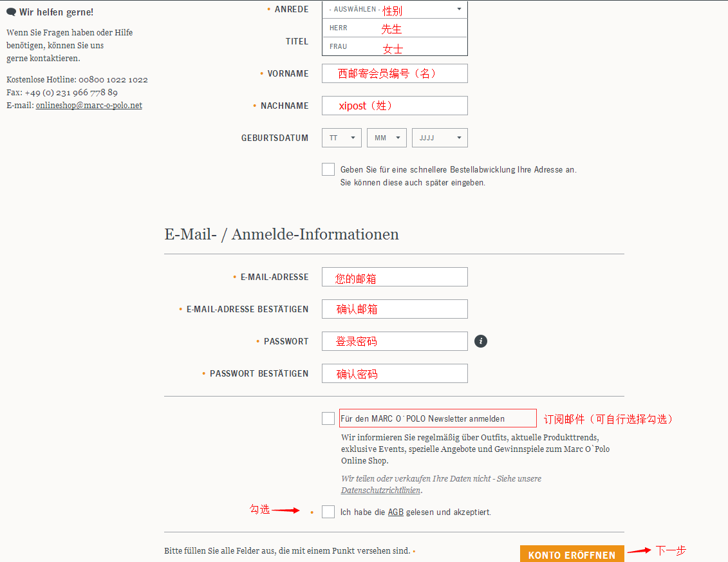Viewport: 728px width, 562px height.
Task: Tick the AGB accepted checkbox
Action: click(x=328, y=512)
